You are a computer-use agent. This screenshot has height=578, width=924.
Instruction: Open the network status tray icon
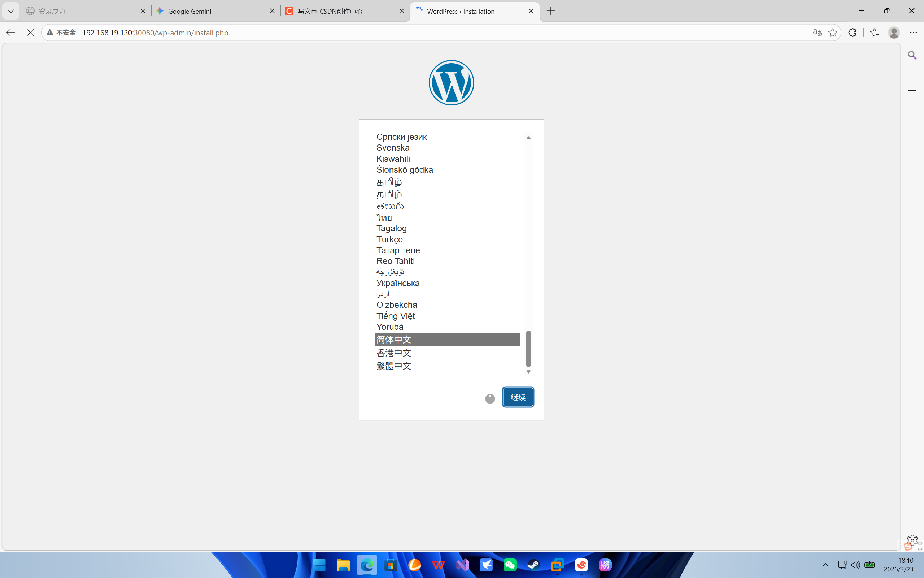pyautogui.click(x=842, y=565)
